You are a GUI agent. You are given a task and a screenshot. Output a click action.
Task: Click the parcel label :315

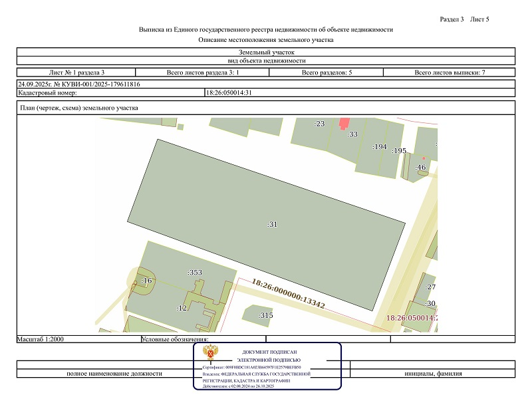(265, 315)
